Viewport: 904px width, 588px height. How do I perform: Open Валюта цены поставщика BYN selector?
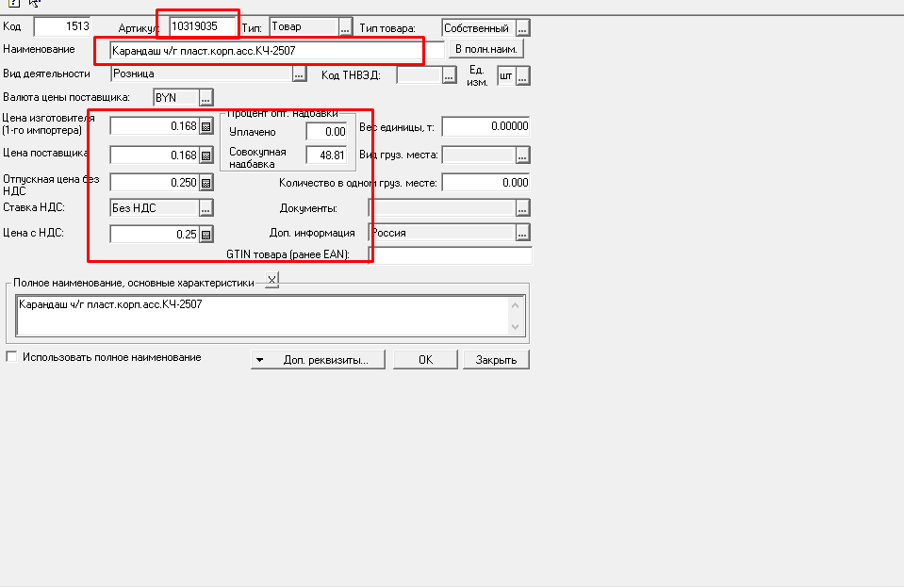pos(206,97)
